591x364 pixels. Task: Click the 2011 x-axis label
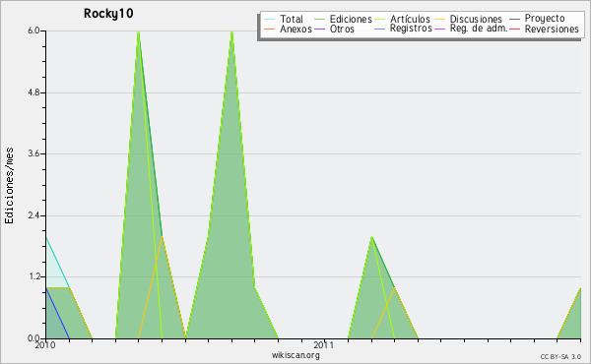pos(324,345)
